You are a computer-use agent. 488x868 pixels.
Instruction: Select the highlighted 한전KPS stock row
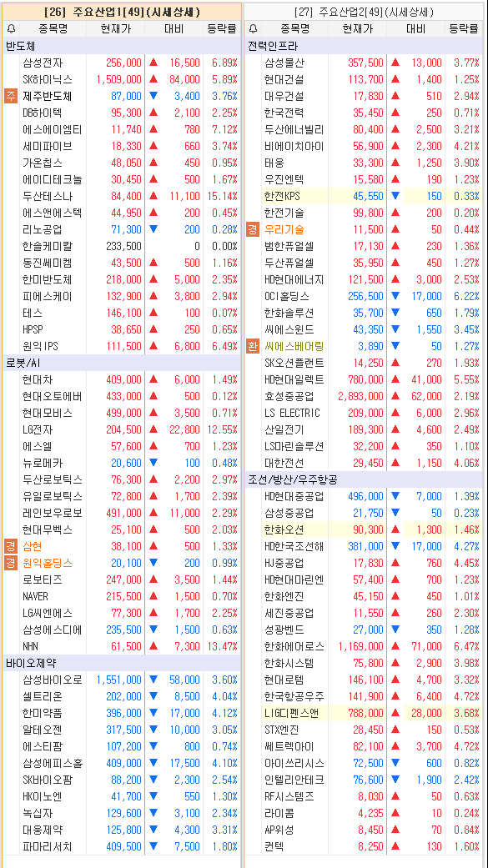364,197
